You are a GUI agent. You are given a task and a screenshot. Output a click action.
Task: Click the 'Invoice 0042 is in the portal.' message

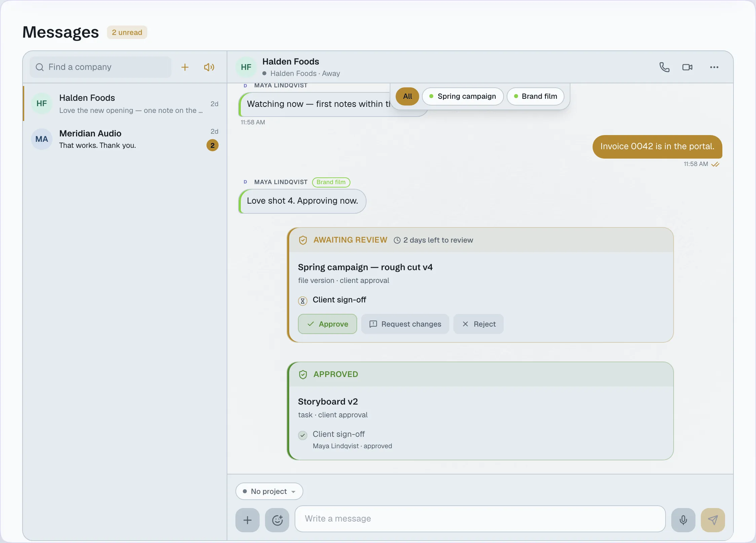pyautogui.click(x=657, y=147)
